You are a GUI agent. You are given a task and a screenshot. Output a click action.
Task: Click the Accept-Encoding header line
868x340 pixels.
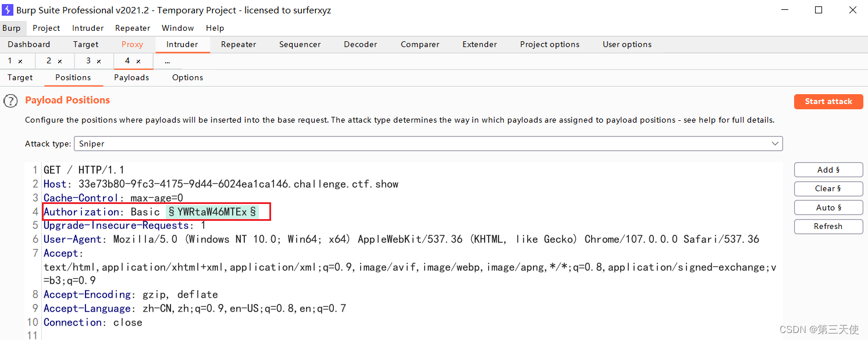coord(131,295)
